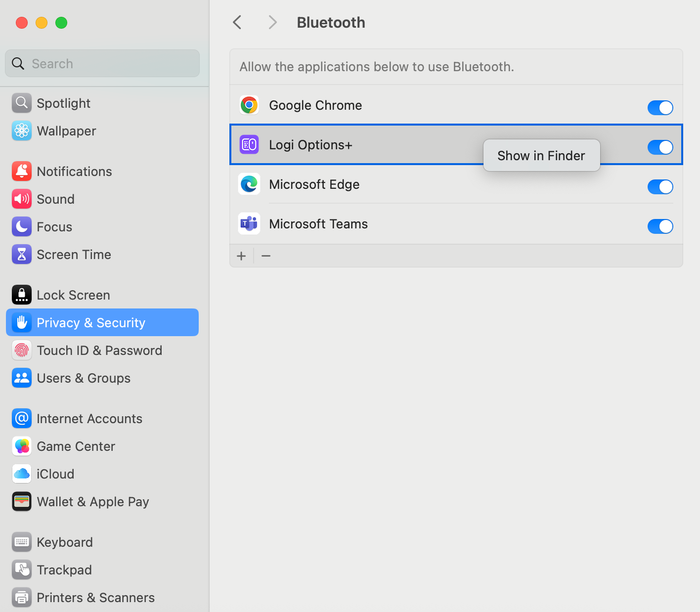
Task: Click the Sound speaker icon
Action: click(x=22, y=199)
